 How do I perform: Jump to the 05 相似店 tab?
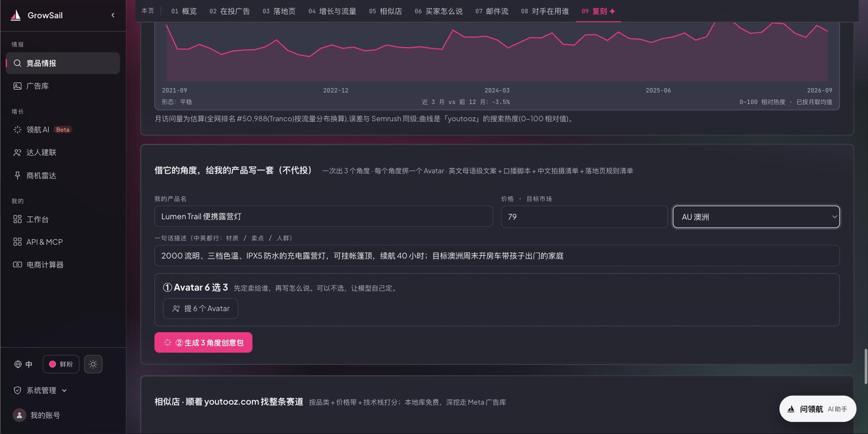386,11
